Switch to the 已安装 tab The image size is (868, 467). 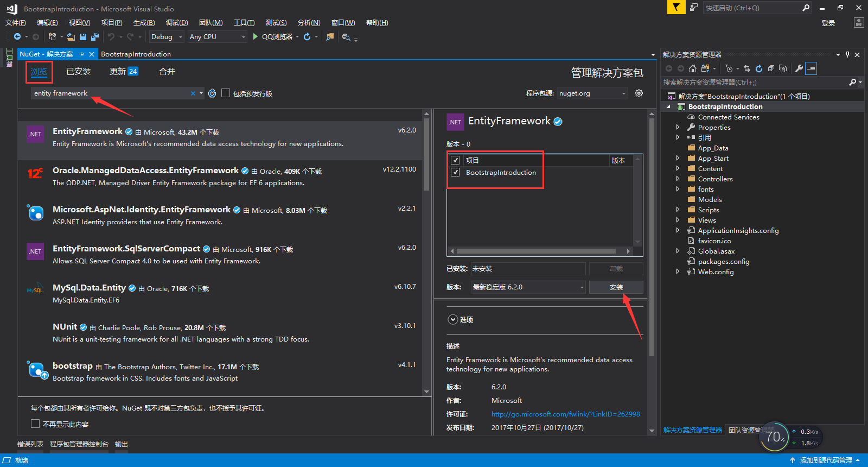point(78,72)
